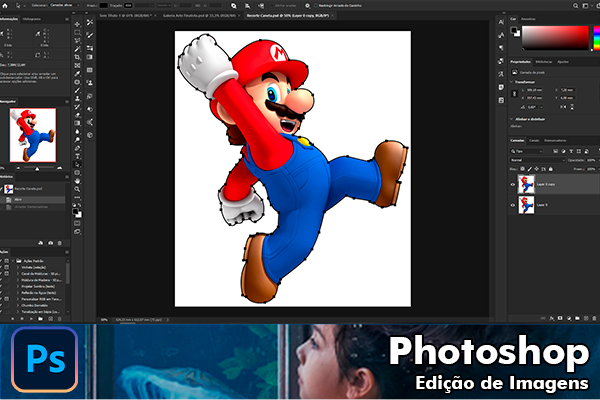Screen dimensions: 600x400
Task: Select the Eraser tool
Action: tap(77, 115)
